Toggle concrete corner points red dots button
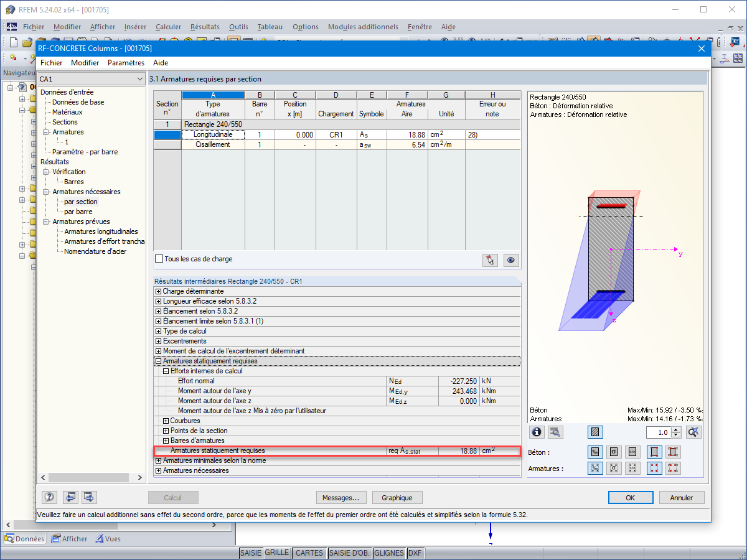747x560 pixels. (654, 452)
